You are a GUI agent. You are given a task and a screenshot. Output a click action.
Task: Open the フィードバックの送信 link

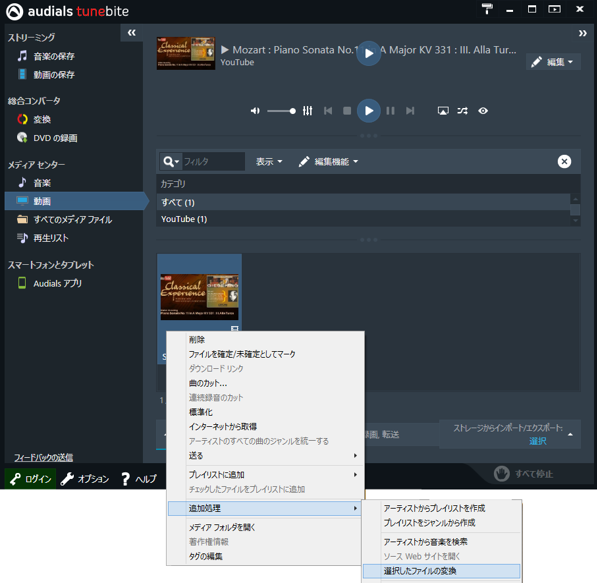[x=43, y=457]
